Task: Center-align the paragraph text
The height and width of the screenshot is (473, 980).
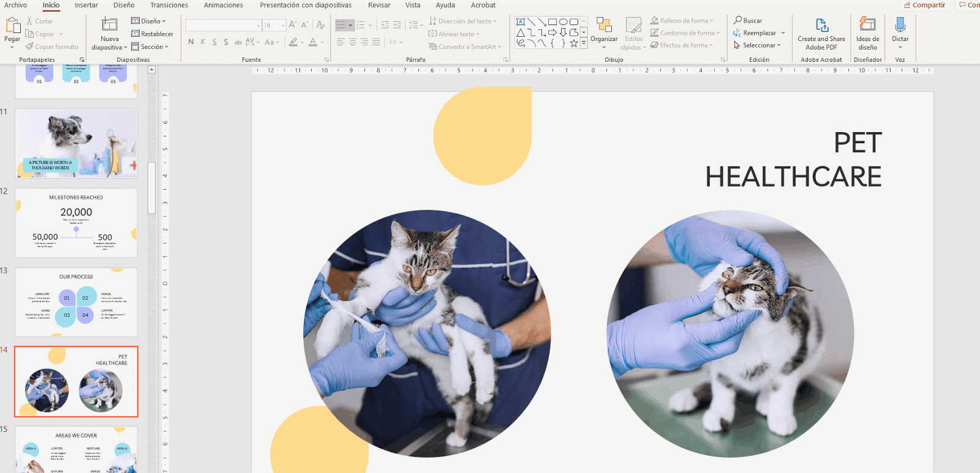Action: [x=353, y=42]
